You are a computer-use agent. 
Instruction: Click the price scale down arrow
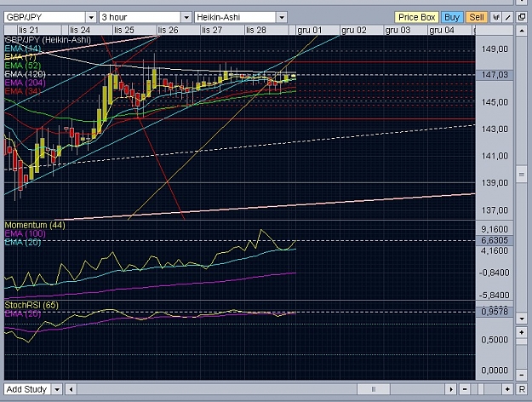522,319
